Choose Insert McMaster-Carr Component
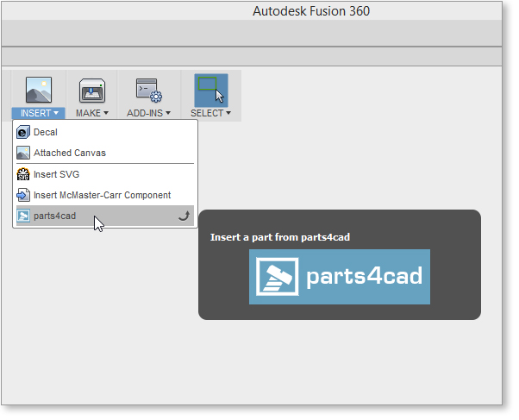This screenshot has height=420, width=519. (102, 195)
